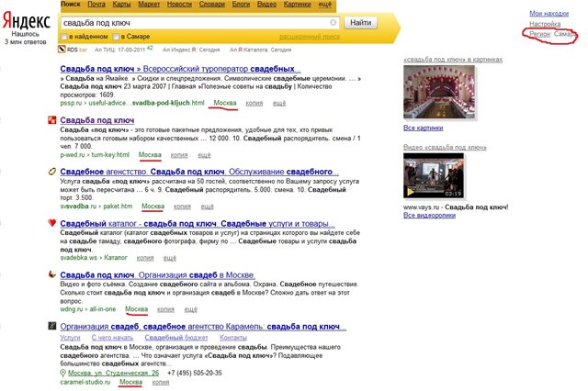The width and height of the screenshot is (588, 391).
Task: Open the Настройка link
Action: [545, 24]
